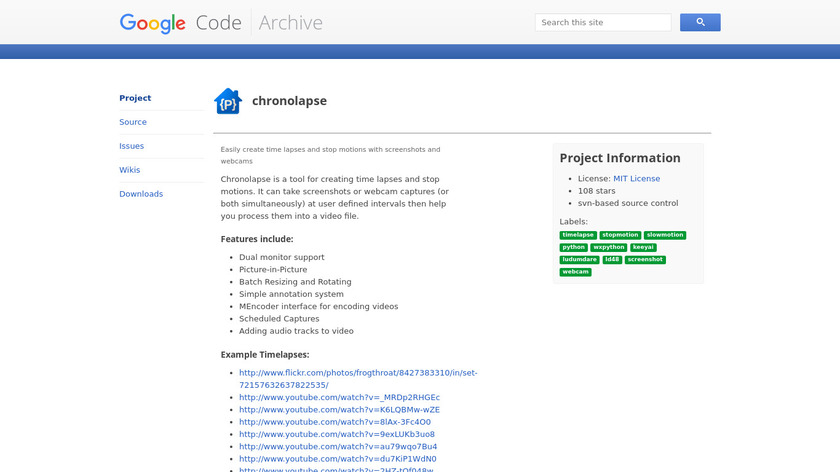Click the Scheduled Captures item
840x472 pixels.
pos(279,319)
